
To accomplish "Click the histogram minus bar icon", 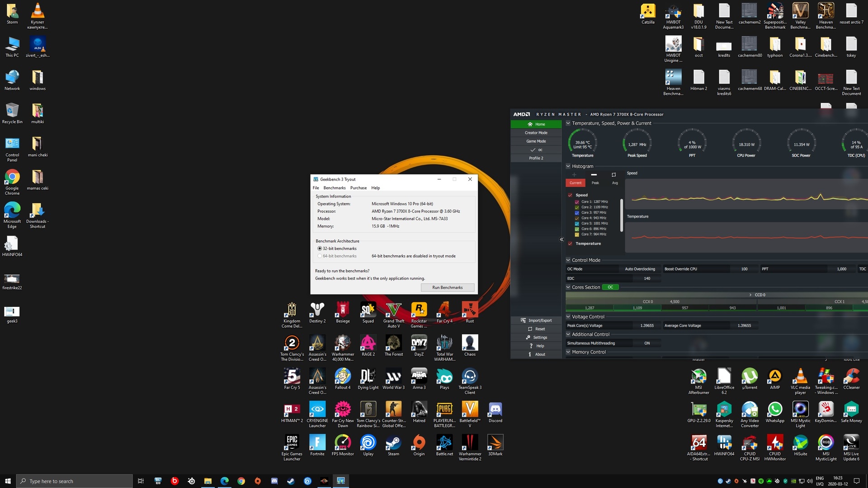I will 594,175.
